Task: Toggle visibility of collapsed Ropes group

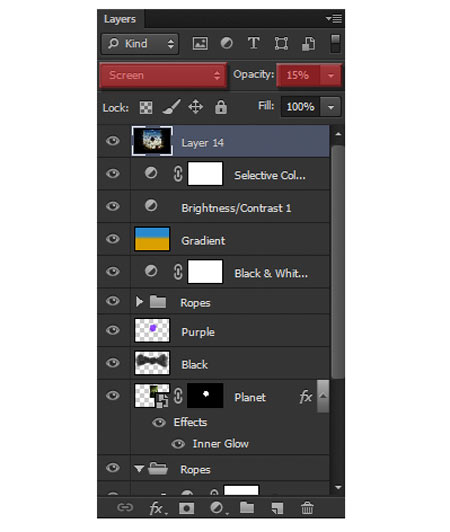Action: click(113, 301)
